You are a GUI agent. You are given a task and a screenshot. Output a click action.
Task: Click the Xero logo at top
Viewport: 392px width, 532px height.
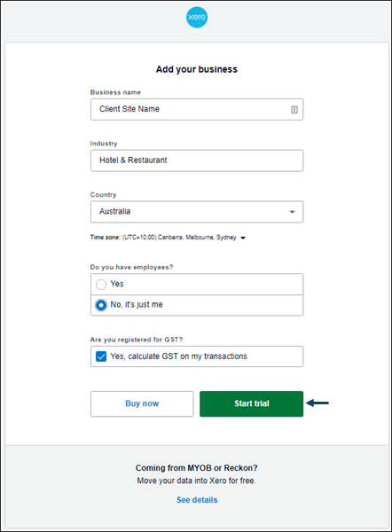pos(197,17)
